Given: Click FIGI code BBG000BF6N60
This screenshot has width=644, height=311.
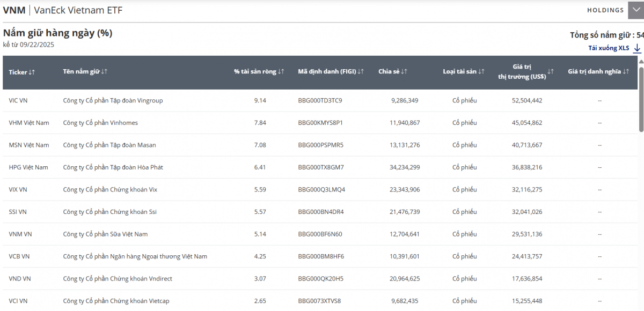Looking at the screenshot, I should pos(320,234).
